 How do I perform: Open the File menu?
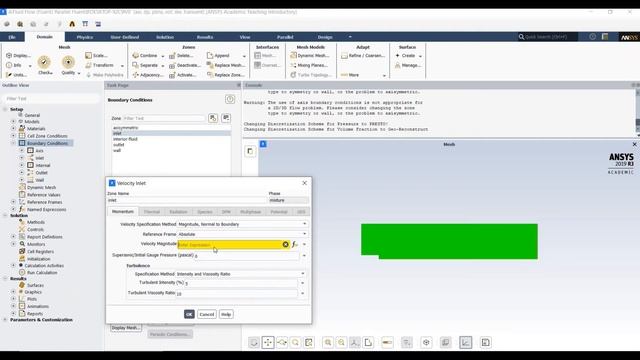point(12,37)
